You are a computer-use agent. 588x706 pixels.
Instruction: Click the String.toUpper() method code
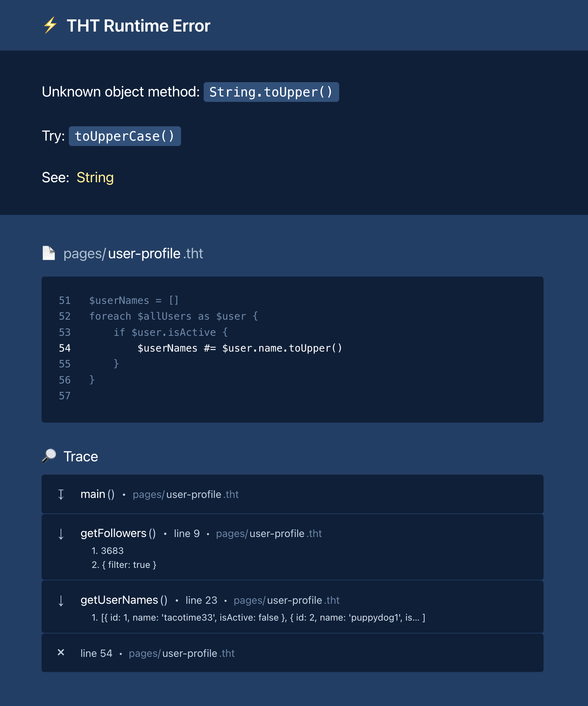pyautogui.click(x=271, y=92)
